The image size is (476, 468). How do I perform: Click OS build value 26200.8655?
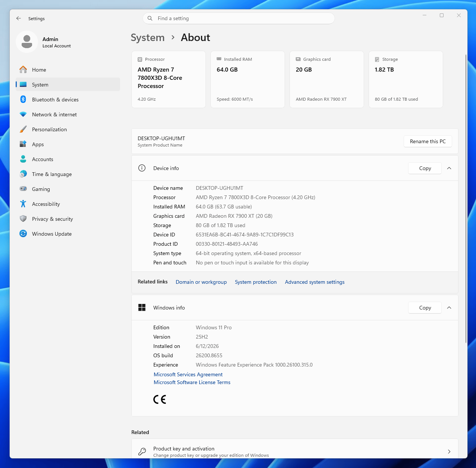209,355
